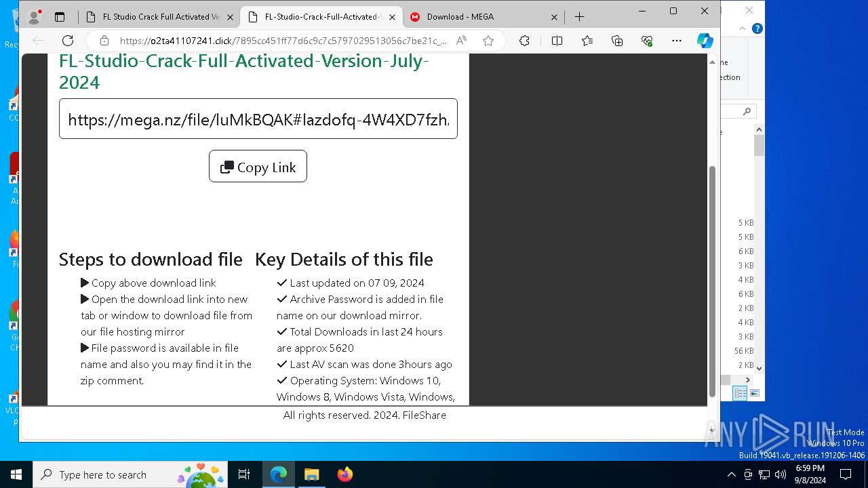Open the Collections icon
Viewport: 868px width, 488px height.
pyautogui.click(x=617, y=41)
